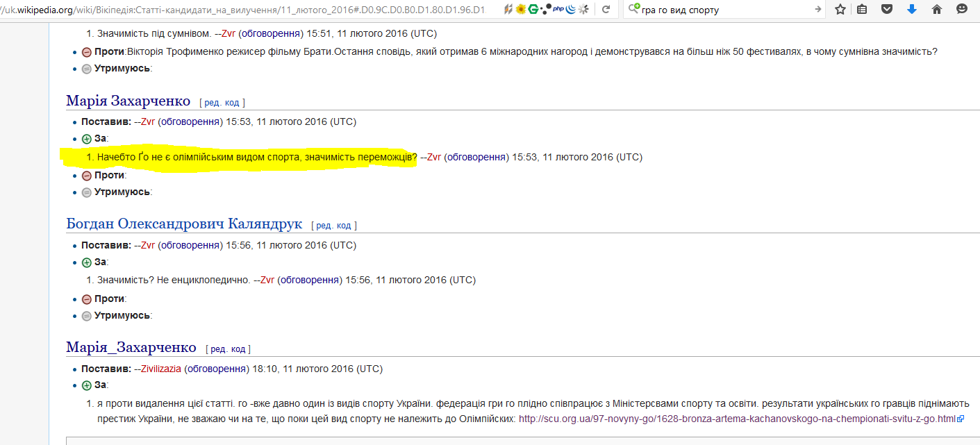
Task: Submit the search with the arrow button
Action: (x=817, y=10)
